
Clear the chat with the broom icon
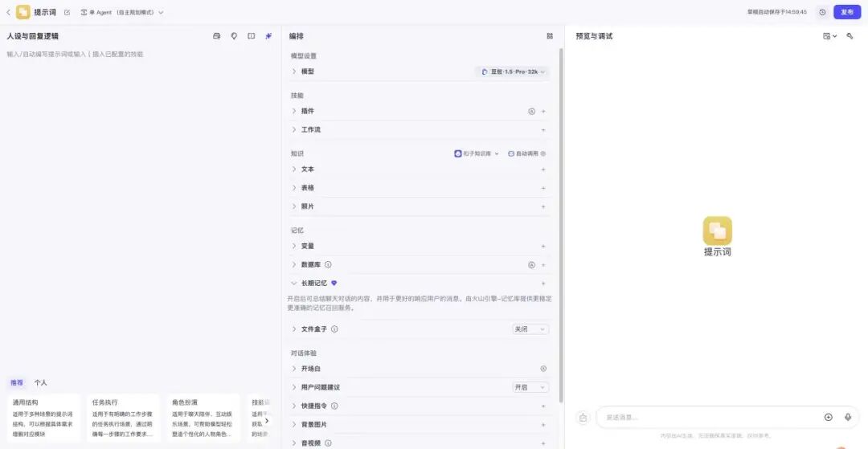583,418
